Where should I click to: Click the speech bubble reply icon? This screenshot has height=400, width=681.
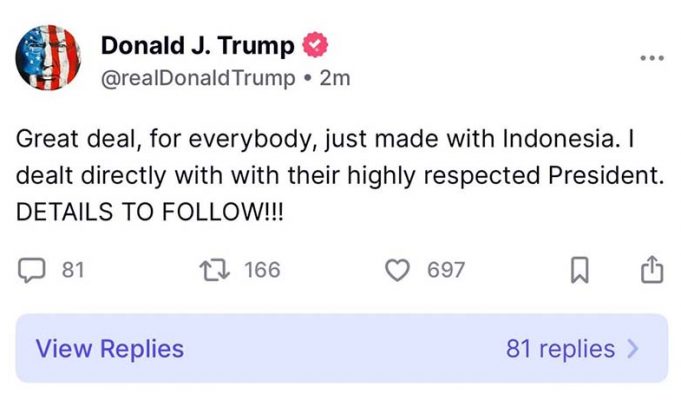31,270
